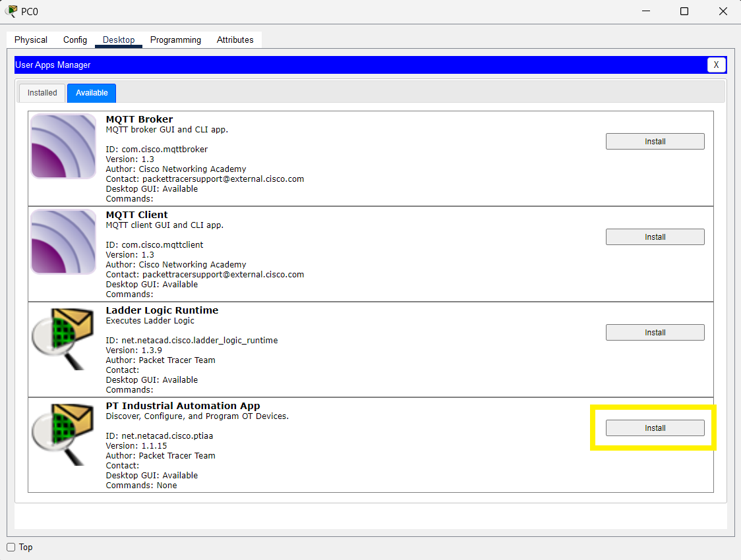Select the Available tab
Viewport: 741px width, 560px height.
(x=92, y=93)
